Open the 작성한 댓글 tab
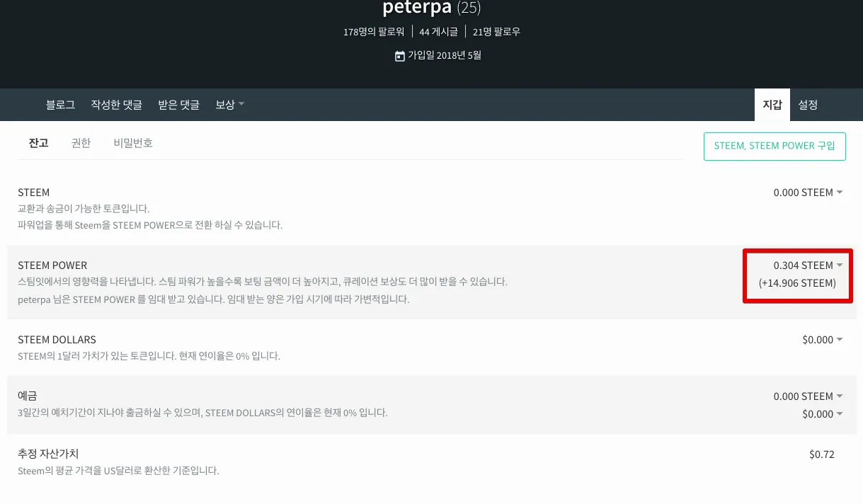The image size is (863, 504). tap(116, 105)
